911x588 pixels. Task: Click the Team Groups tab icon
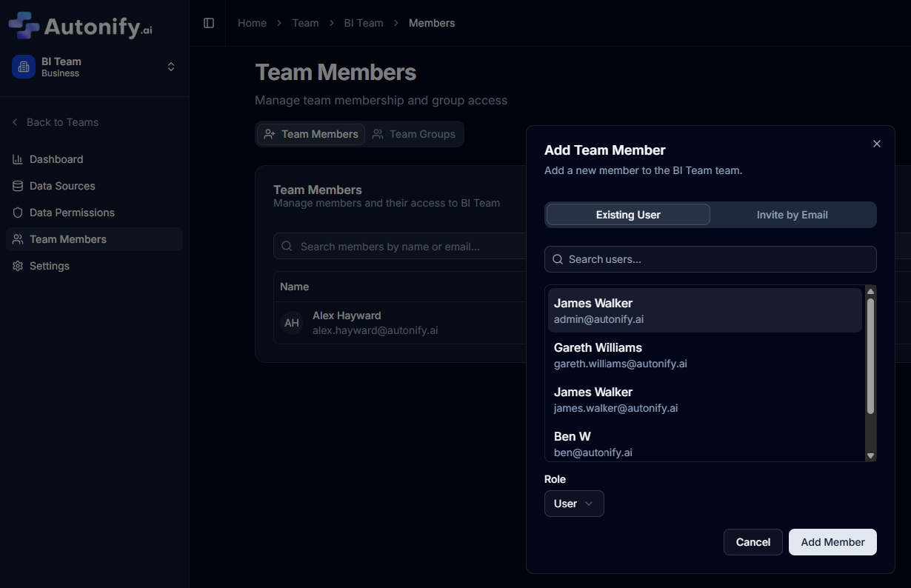[378, 134]
